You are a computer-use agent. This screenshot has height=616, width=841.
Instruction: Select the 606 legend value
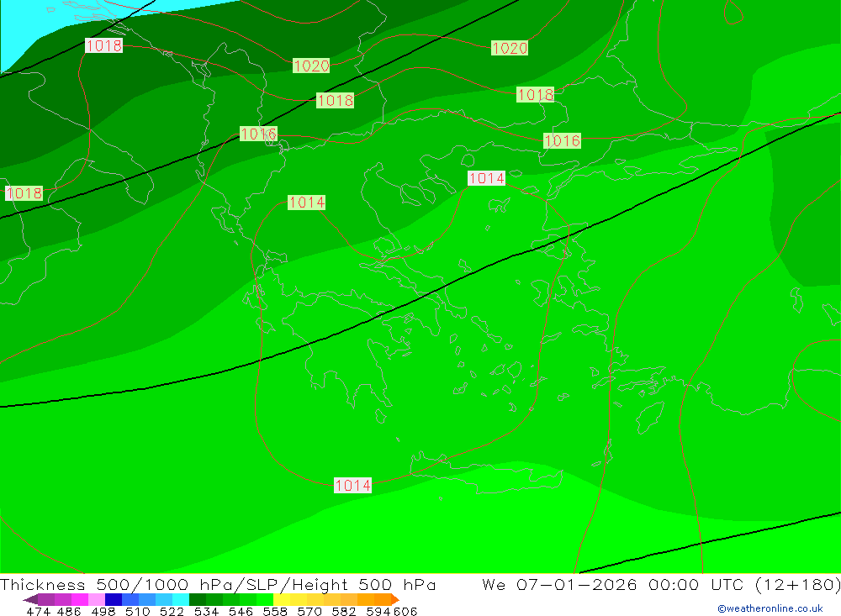(x=405, y=611)
